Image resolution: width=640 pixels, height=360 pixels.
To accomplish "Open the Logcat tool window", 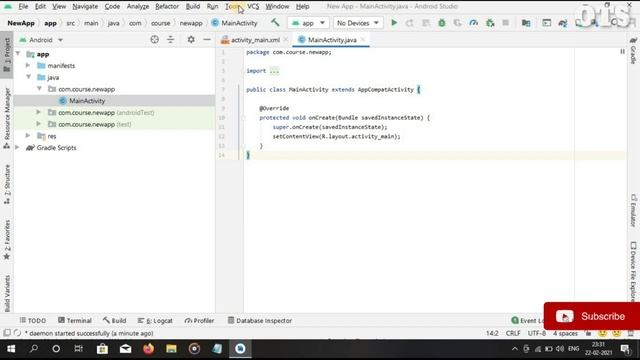I will (x=155, y=320).
